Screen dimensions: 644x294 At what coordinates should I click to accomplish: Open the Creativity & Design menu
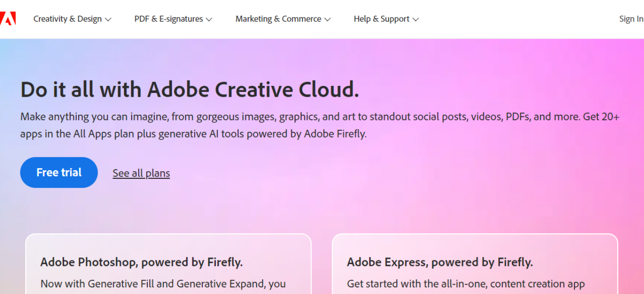coord(67,19)
